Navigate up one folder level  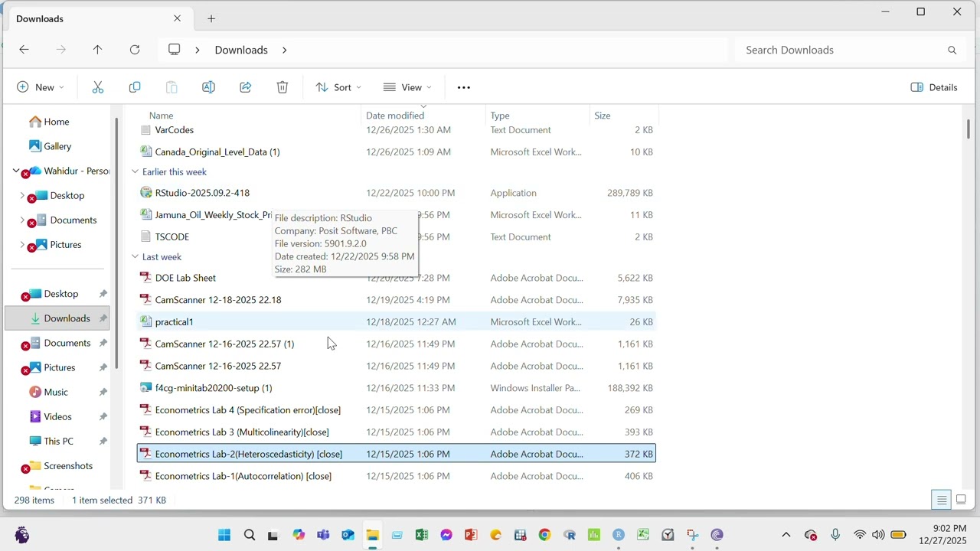click(97, 50)
